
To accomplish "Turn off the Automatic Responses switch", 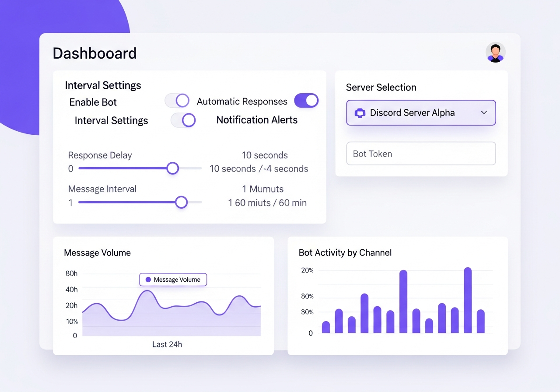I will [306, 101].
